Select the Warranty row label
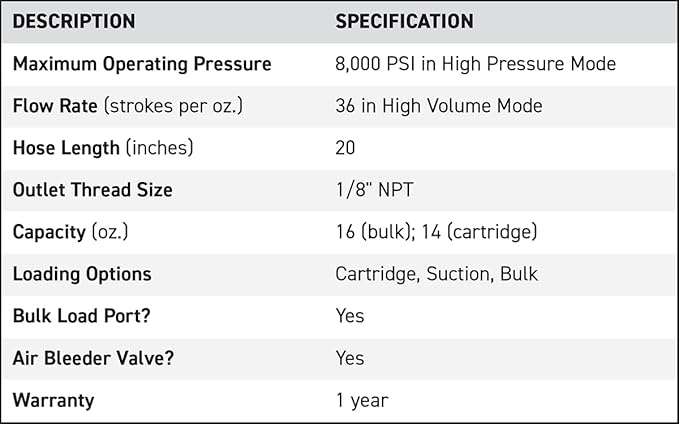This screenshot has height=424, width=679. pos(53,400)
